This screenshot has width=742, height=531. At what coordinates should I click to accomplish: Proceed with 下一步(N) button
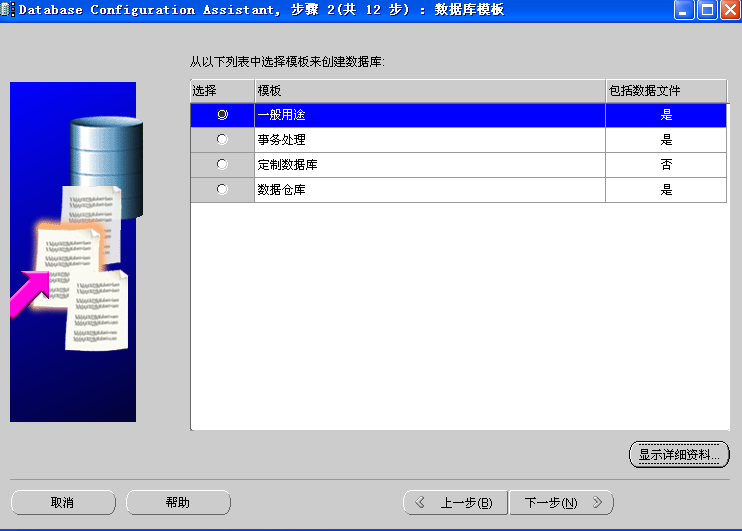pos(561,503)
